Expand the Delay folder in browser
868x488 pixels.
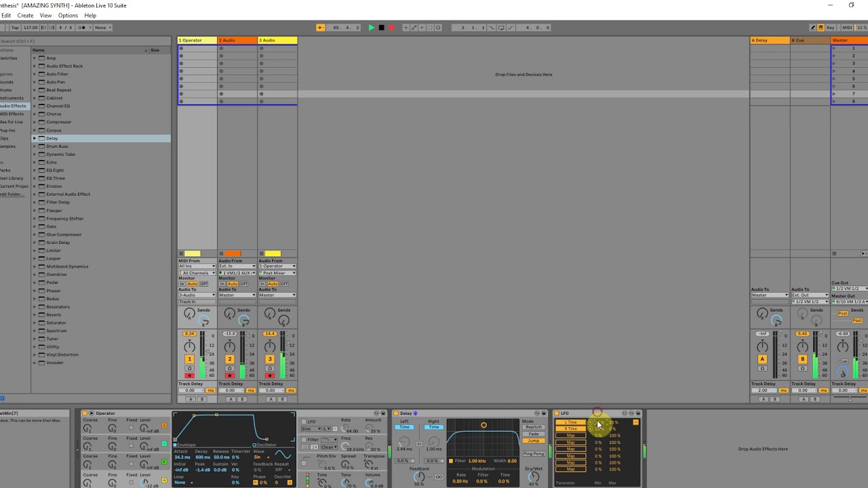click(35, 138)
